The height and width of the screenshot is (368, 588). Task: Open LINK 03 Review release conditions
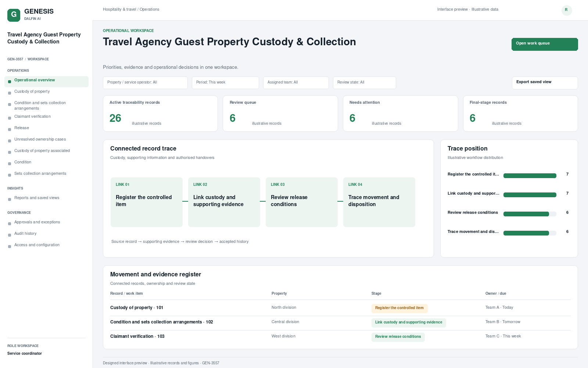[302, 202]
